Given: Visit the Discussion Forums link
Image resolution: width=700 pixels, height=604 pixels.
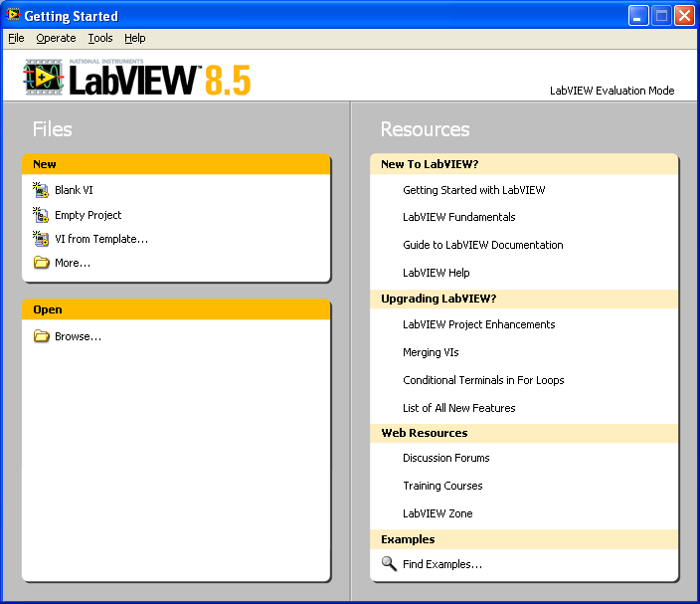Looking at the screenshot, I should 445,458.
